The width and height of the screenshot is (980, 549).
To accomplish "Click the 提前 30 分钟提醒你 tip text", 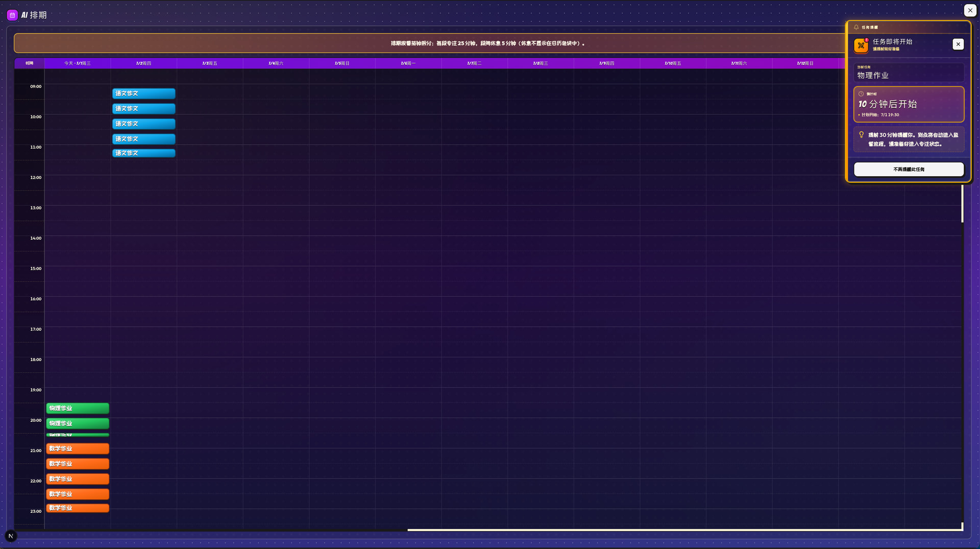I will pos(913,139).
